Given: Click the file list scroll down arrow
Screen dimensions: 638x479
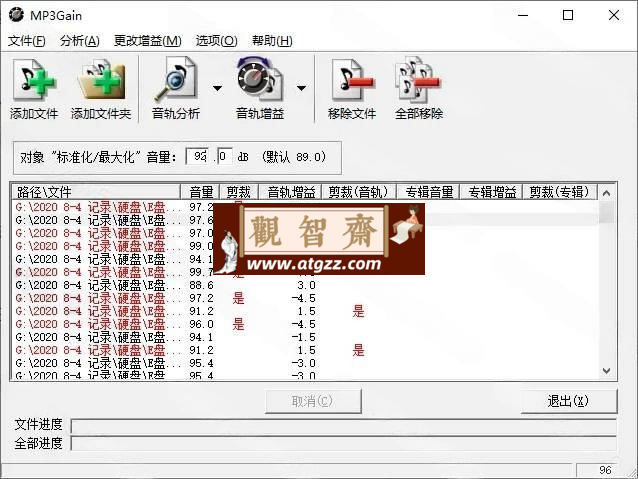Looking at the screenshot, I should [x=606, y=371].
